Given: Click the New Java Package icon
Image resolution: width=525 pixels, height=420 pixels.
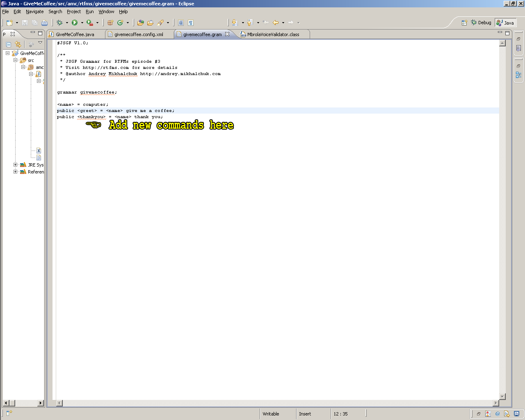Looking at the screenshot, I should [x=110, y=23].
